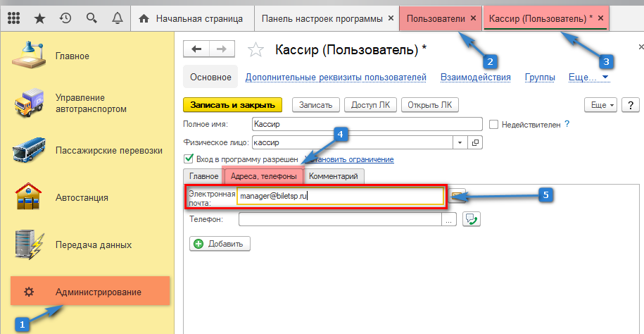Toggle the Недействителен checkbox

point(494,124)
